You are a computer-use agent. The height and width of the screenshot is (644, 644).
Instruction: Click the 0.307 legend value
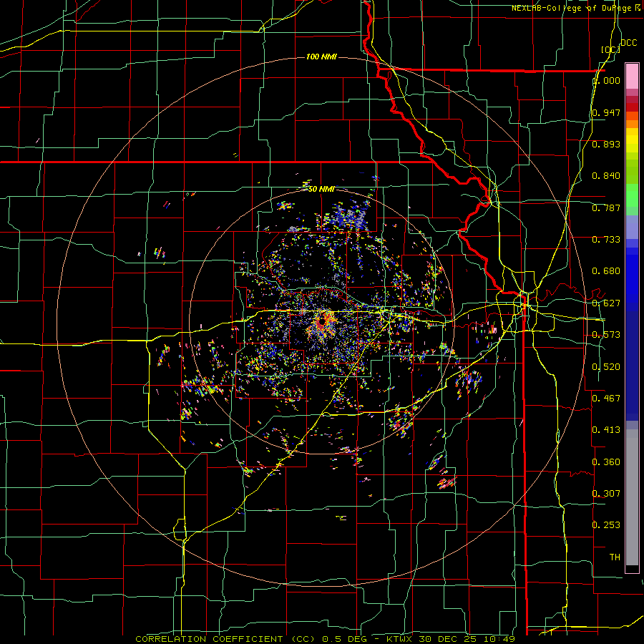pos(606,494)
